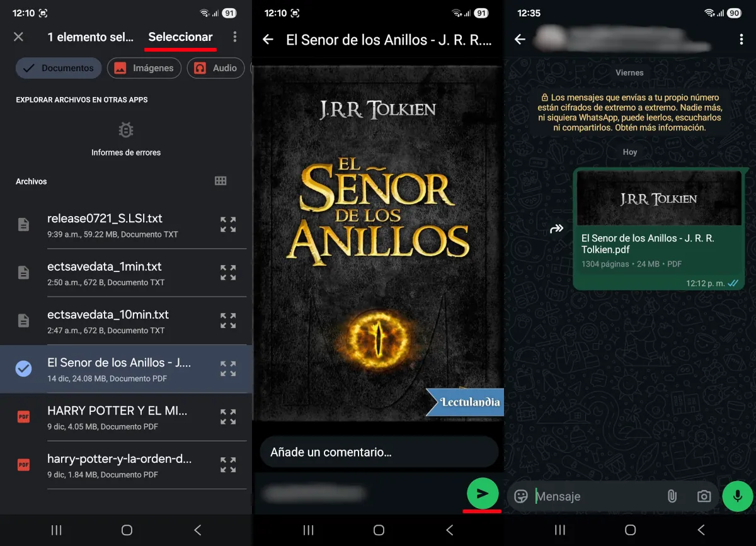Screen dimensions: 756x546
Task: Enable the 'Imágenes' filter chip
Action: tap(144, 68)
